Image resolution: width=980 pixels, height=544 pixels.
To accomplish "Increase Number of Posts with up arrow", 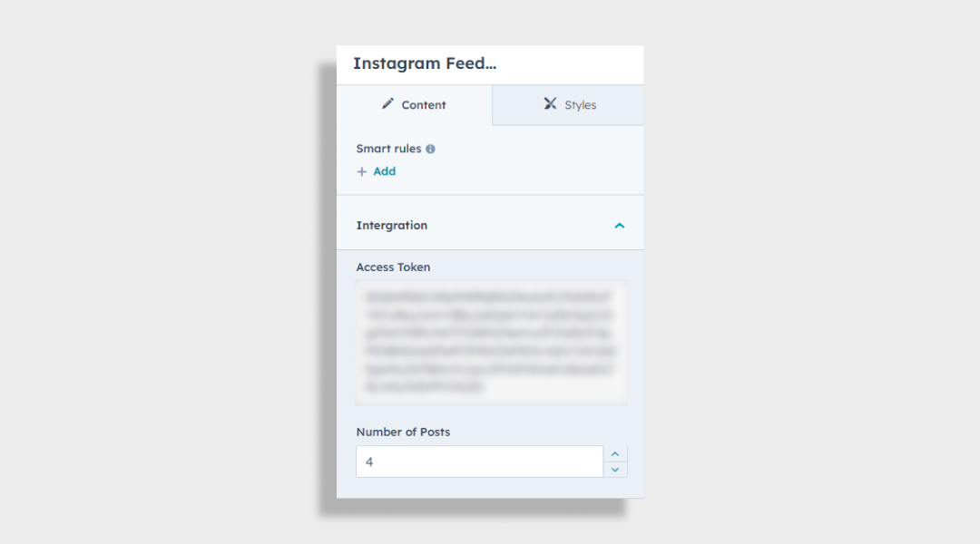I will [615, 454].
